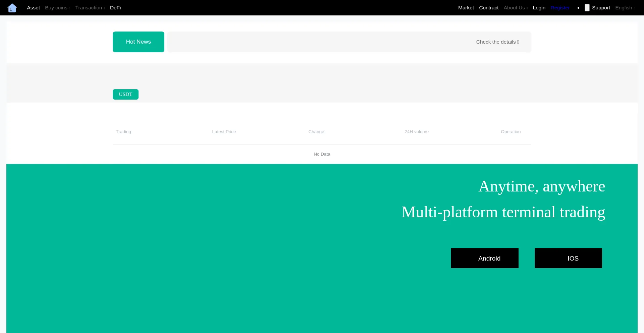Open the Transaction dropdown menu
The height and width of the screenshot is (333, 644).
(x=90, y=8)
